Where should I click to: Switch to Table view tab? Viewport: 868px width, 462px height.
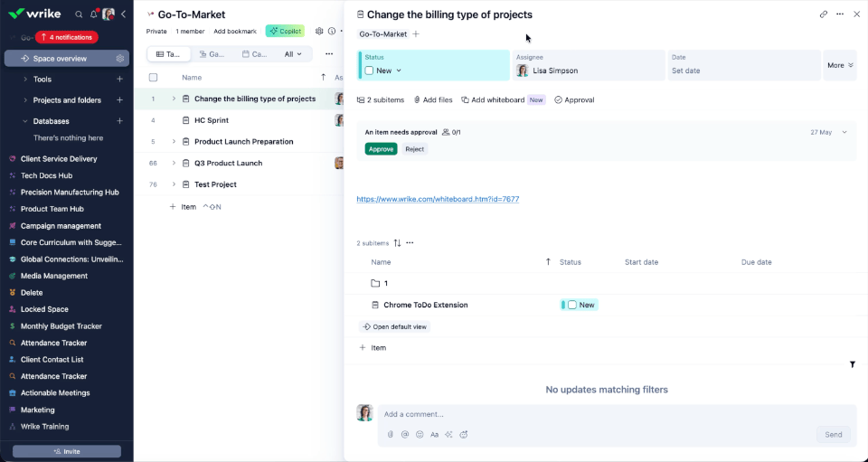tap(169, 54)
